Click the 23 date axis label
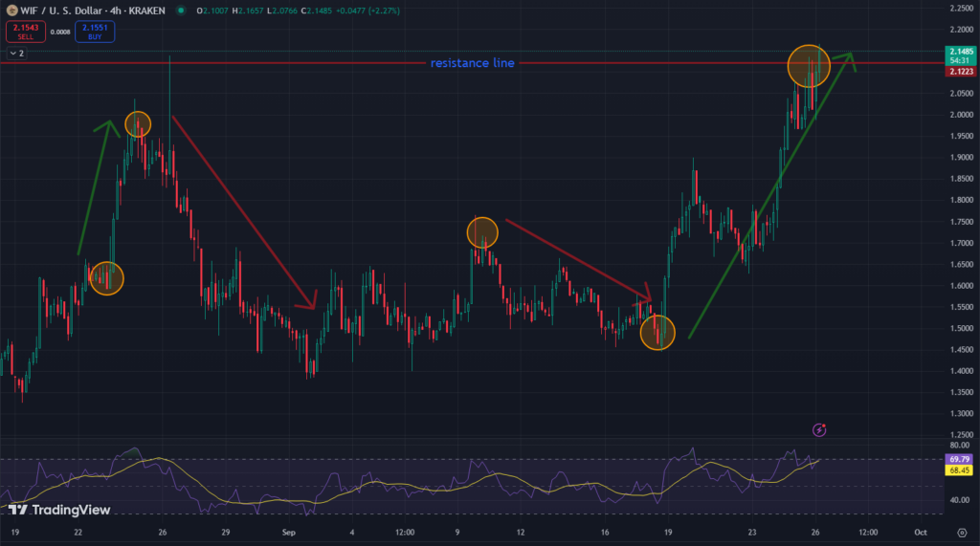The image size is (980, 546). [x=752, y=533]
